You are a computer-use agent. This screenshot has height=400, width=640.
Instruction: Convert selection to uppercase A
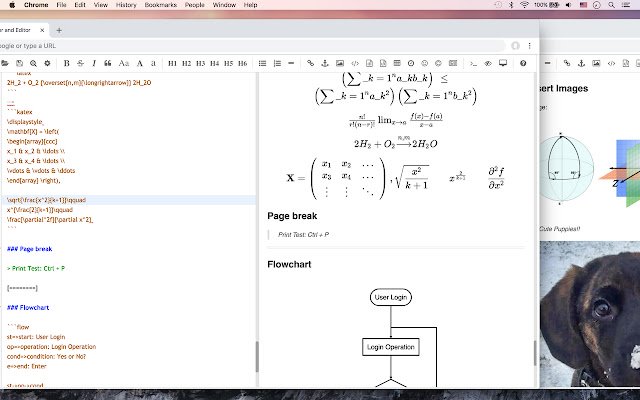(x=140, y=63)
